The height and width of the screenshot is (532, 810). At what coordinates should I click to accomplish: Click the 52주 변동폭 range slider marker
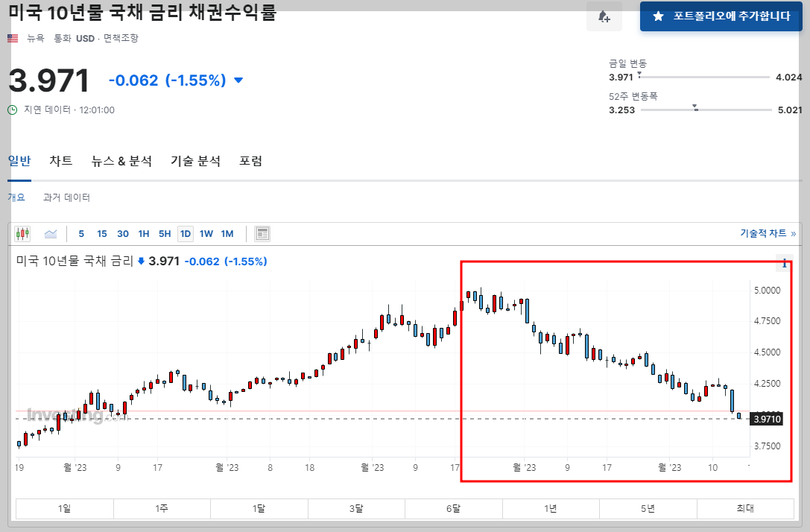pyautogui.click(x=695, y=108)
